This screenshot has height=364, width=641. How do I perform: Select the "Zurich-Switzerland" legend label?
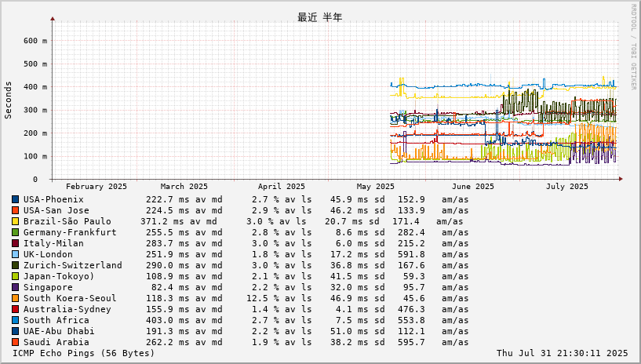click(x=73, y=265)
